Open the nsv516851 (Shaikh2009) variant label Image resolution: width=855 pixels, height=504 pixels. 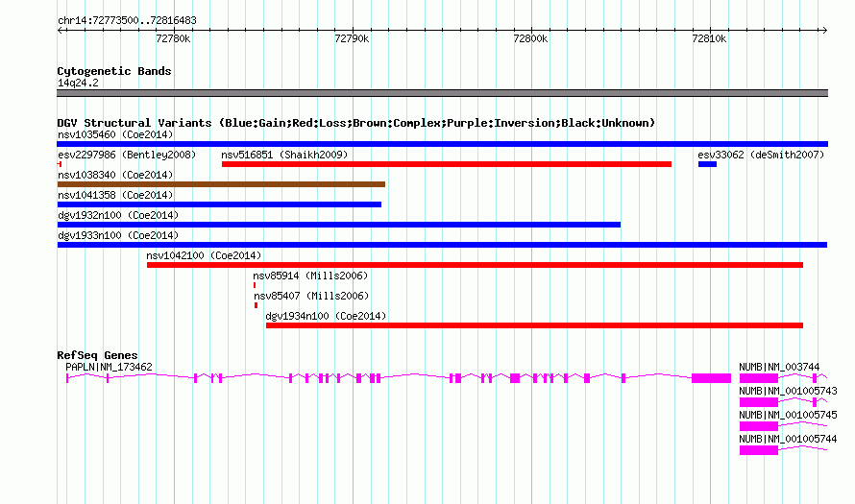[284, 155]
